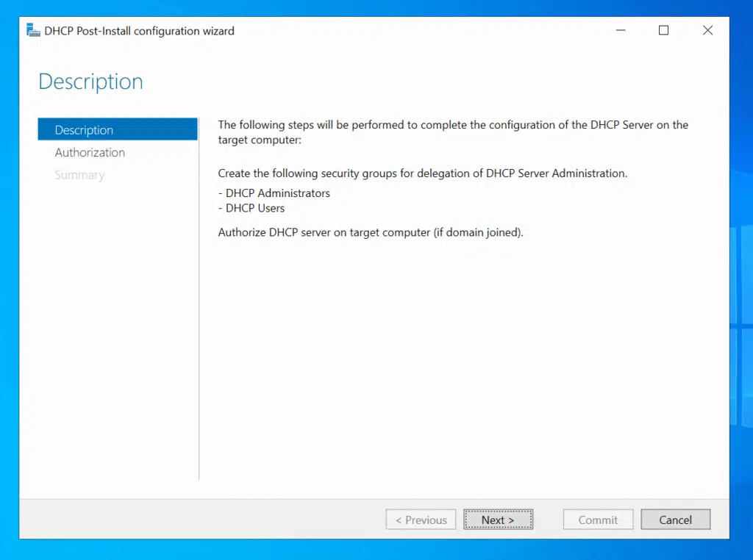Go to the Authorization step
This screenshot has height=560, width=753.
click(90, 153)
